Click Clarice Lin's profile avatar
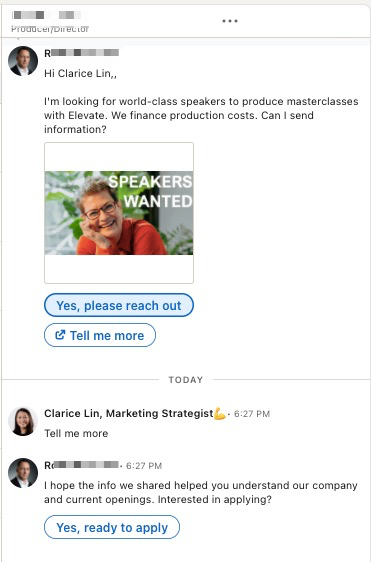This screenshot has width=371, height=562. 23,421
